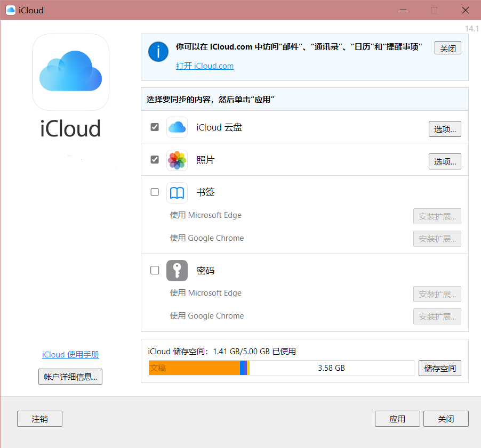Screen dimensions: 481x448
Task: Install Edge extension for 书签
Action: [437, 216]
